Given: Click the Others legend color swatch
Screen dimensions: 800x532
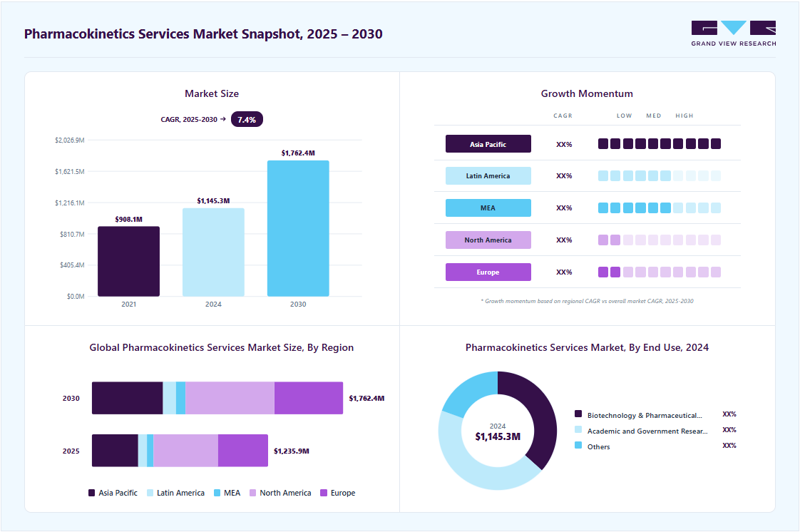Looking at the screenshot, I should [578, 445].
